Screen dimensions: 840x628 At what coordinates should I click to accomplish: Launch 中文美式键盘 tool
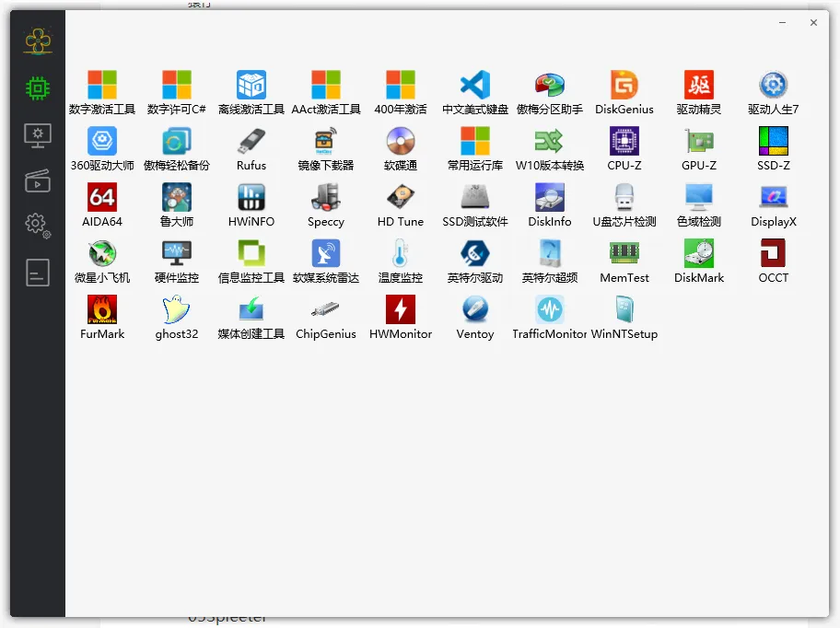click(x=475, y=85)
